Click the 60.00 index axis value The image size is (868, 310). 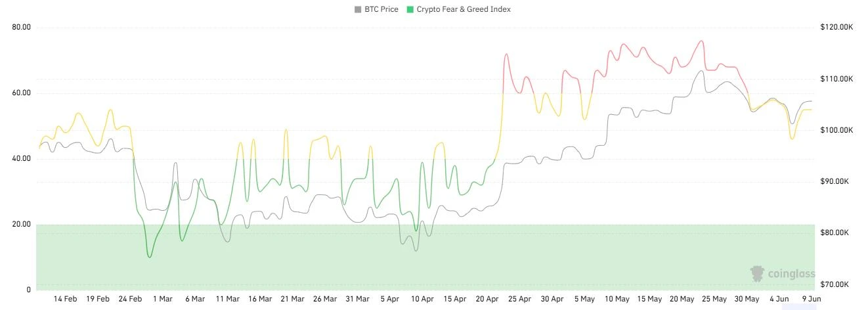click(22, 93)
